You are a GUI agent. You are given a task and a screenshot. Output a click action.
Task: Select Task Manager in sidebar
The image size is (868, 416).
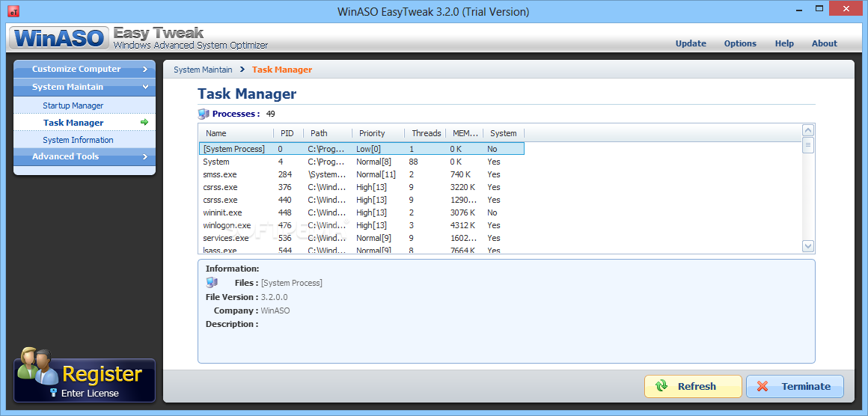[84, 122]
